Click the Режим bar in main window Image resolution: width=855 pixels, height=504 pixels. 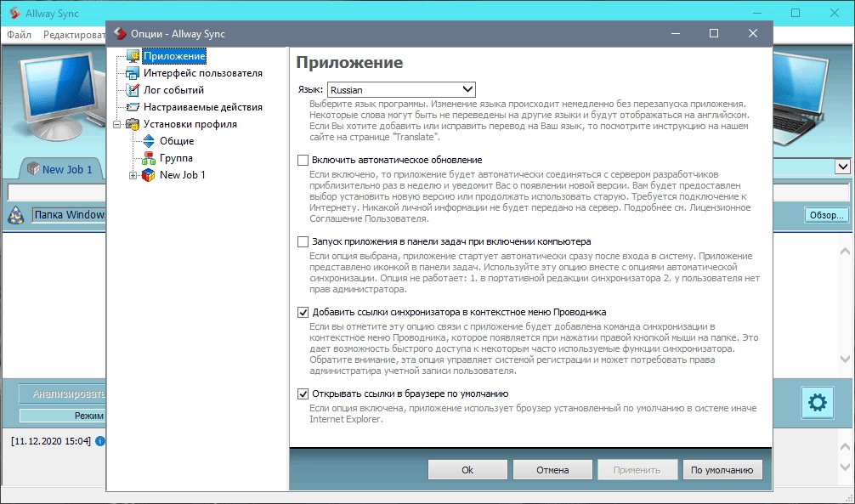[63, 416]
